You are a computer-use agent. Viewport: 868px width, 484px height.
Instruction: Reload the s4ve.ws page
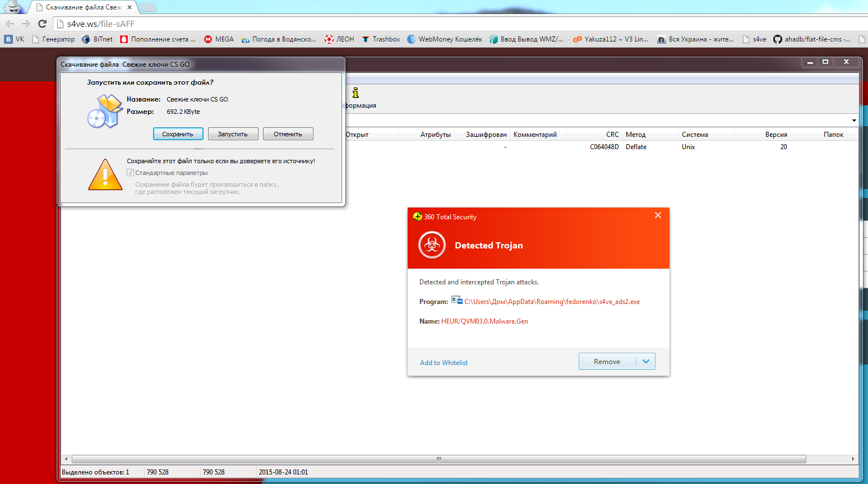(42, 24)
